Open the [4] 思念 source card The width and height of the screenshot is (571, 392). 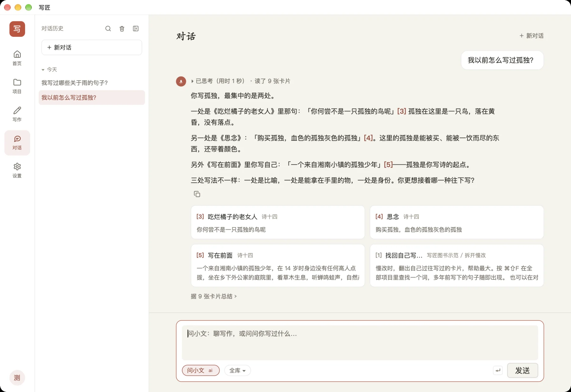click(457, 222)
